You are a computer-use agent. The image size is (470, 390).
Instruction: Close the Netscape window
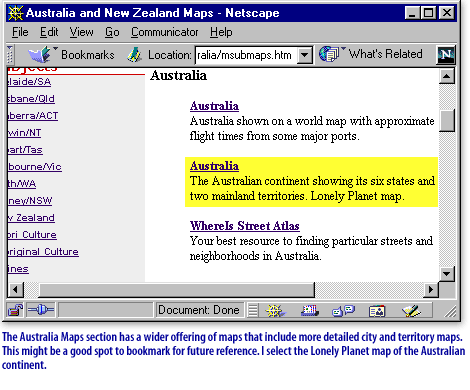(447, 13)
